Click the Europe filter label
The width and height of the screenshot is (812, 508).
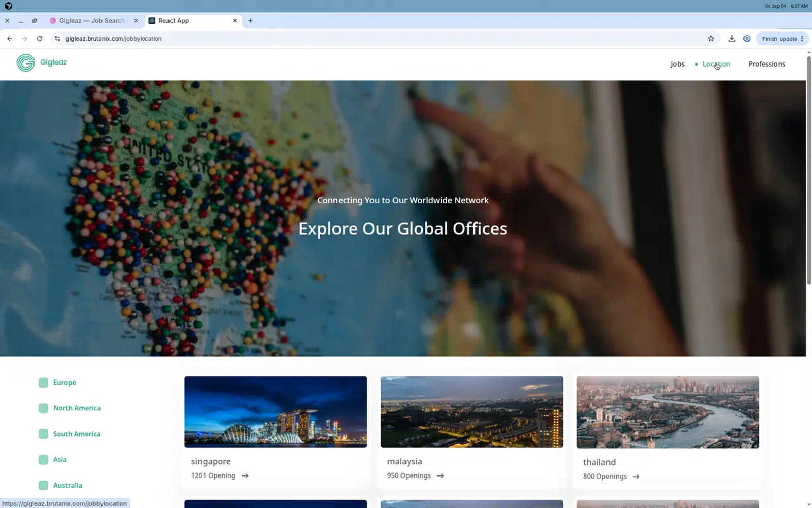(64, 383)
